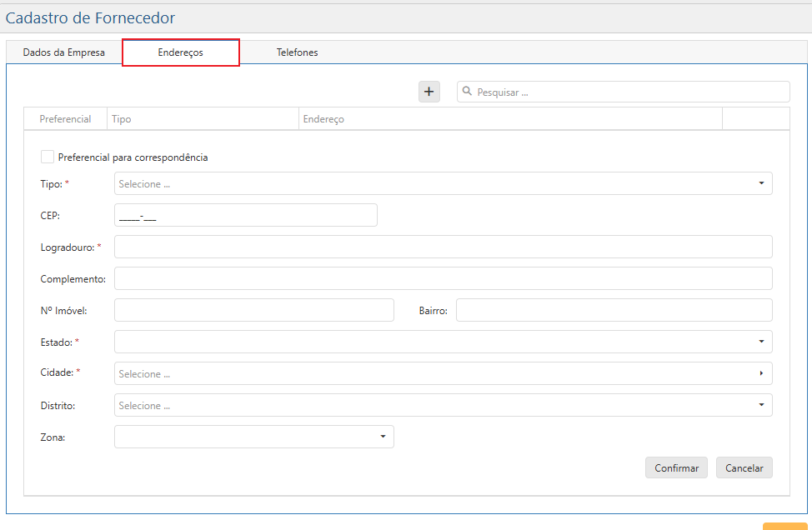Focus the Bairro text field
812x530 pixels.
tap(614, 310)
